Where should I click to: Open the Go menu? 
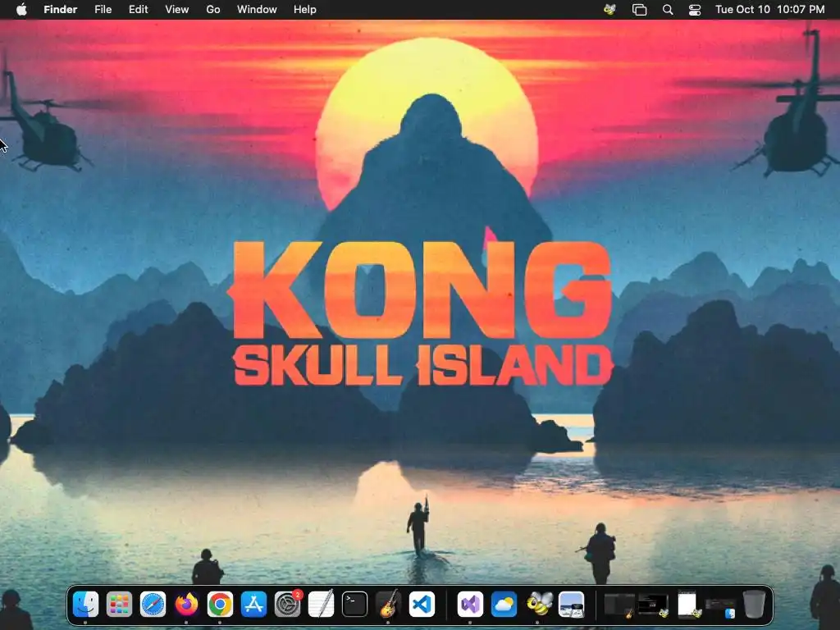(213, 10)
